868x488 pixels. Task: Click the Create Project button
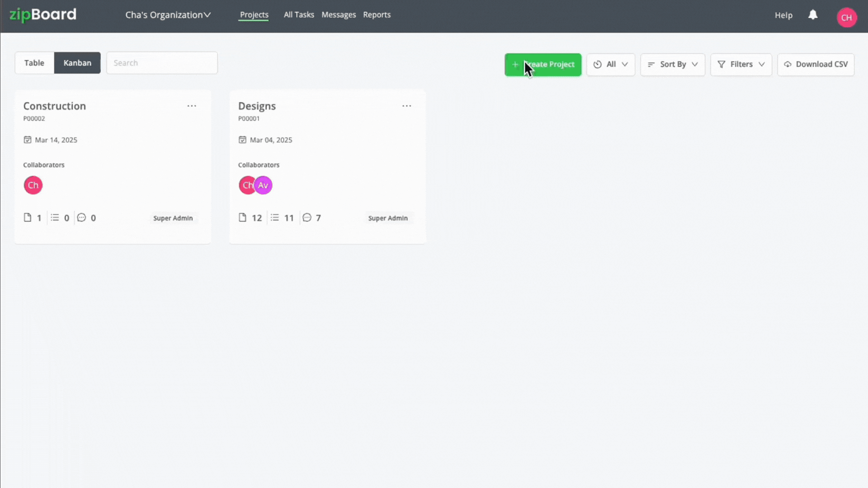click(x=543, y=64)
